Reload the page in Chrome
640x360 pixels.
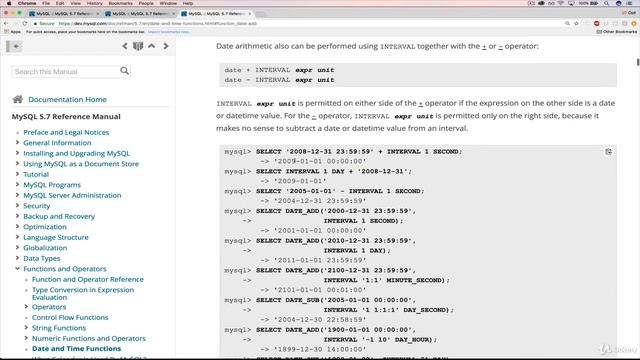[25, 24]
